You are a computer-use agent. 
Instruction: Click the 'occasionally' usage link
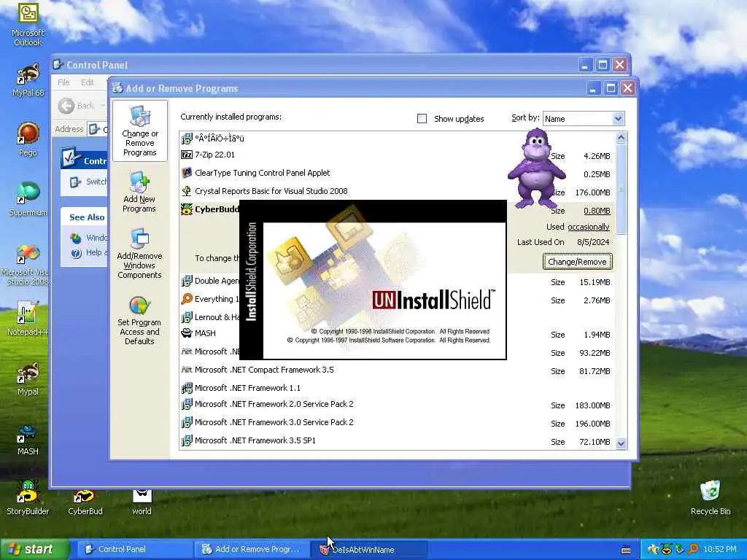pos(589,227)
